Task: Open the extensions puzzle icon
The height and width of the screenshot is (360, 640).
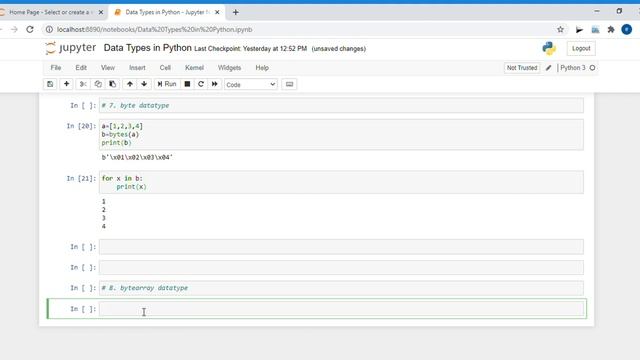Action: (x=611, y=29)
